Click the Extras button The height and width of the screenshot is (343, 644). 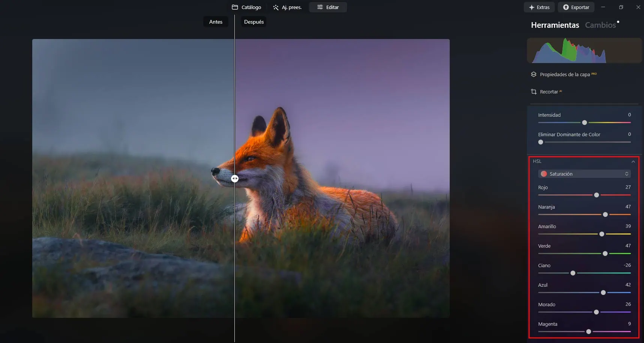point(539,7)
